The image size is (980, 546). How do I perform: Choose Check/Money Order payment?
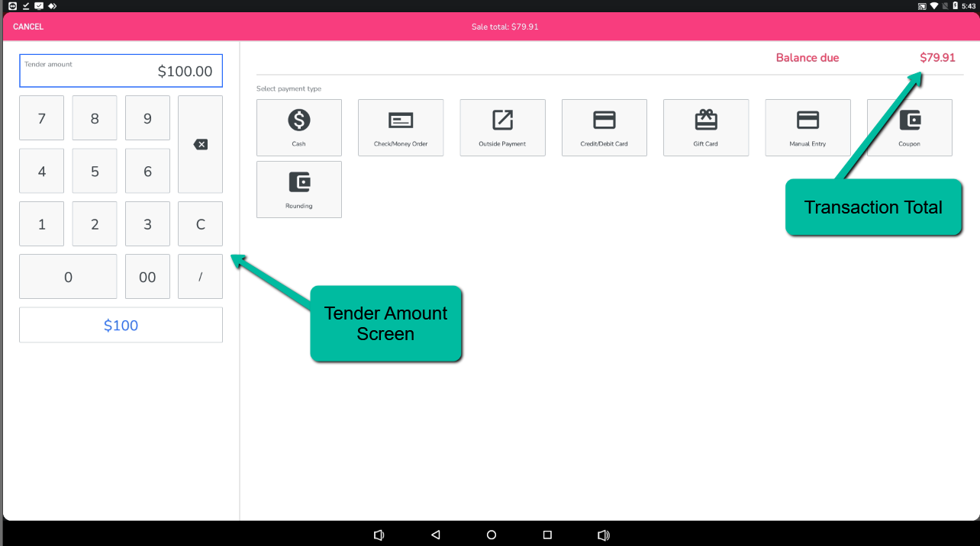(x=401, y=127)
